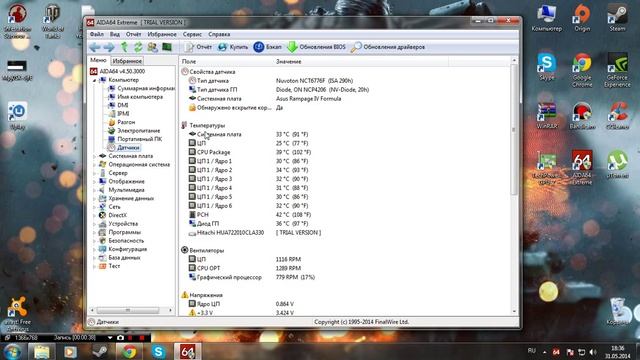Click the users icon in toolbar
This screenshot has height=360, width=640.
coord(153,47)
